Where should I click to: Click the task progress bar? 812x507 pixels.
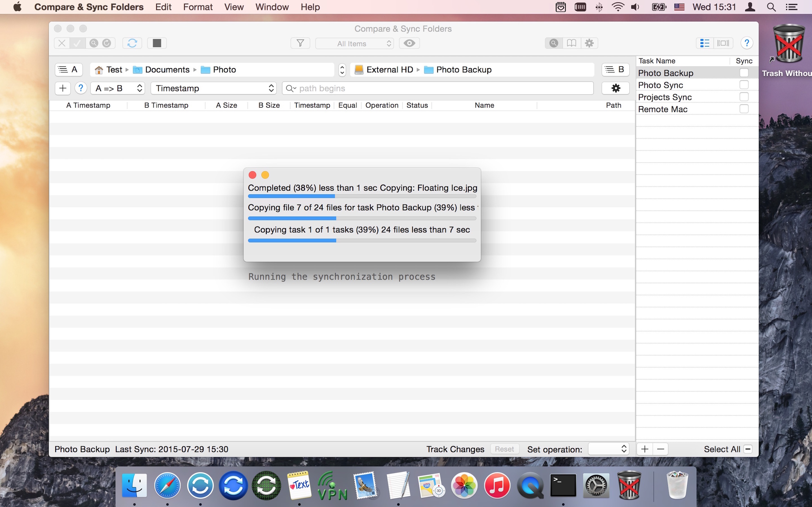(x=362, y=241)
